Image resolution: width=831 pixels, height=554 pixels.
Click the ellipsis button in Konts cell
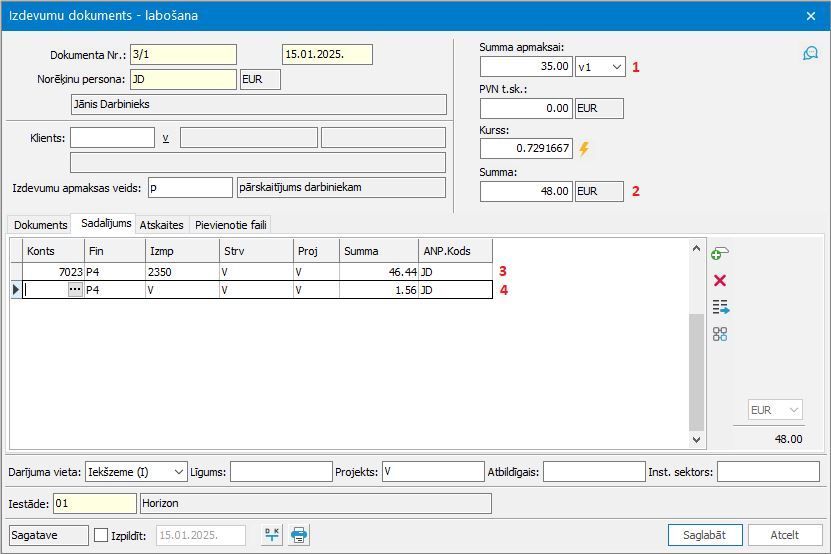75,290
